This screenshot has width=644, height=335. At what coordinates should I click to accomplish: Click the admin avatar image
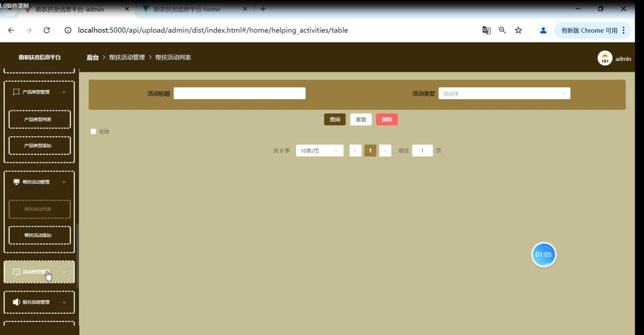click(605, 58)
